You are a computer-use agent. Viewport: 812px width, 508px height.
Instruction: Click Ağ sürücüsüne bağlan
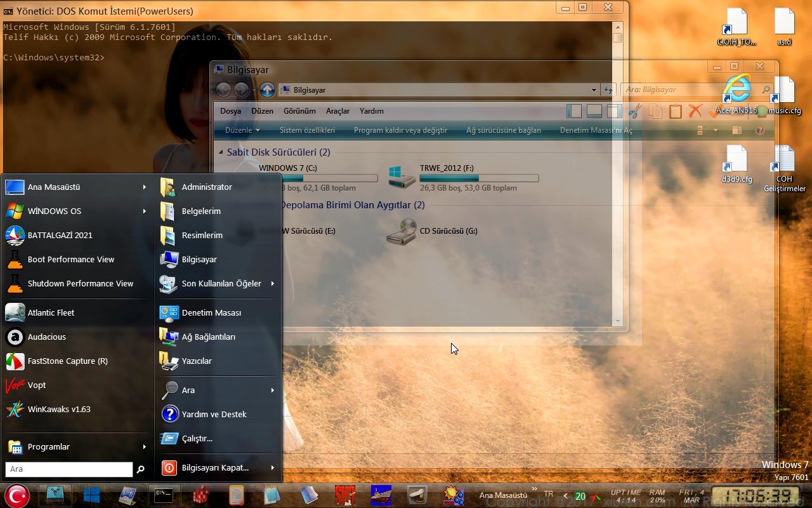[504, 130]
